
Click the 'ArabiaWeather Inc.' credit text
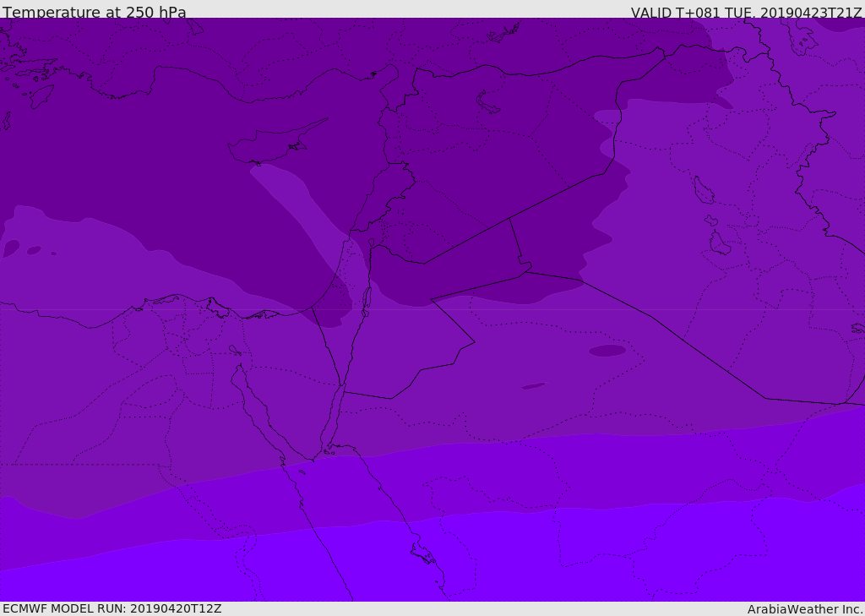click(804, 609)
